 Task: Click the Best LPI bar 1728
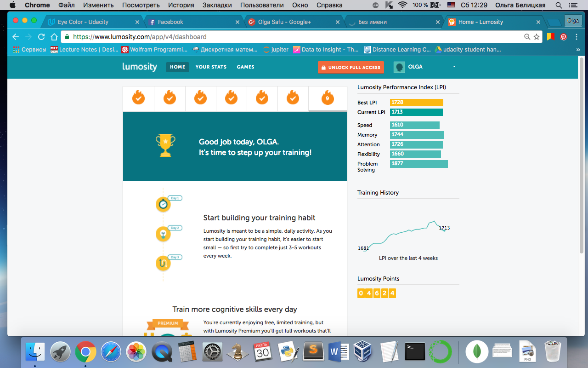[x=417, y=103]
